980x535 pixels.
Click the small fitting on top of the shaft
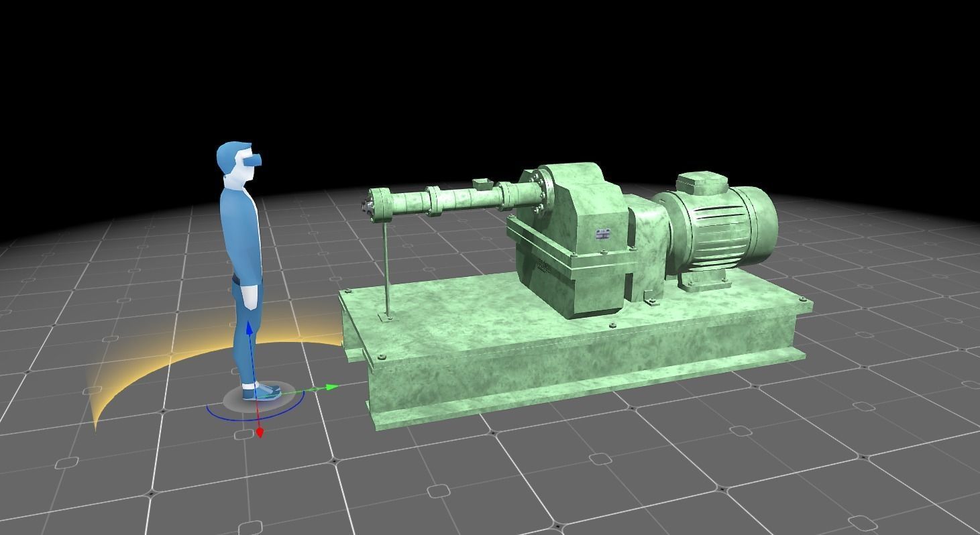[x=482, y=184]
